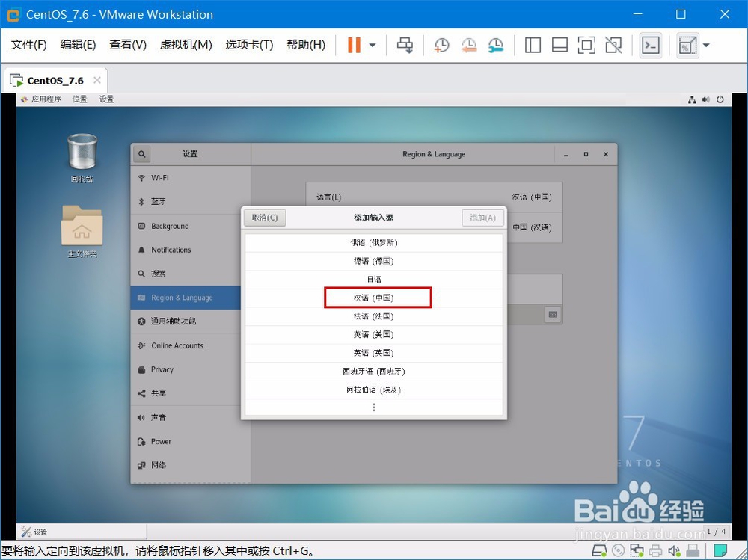Viewport: 748px width, 560px height.
Task: Open the 应用程序 menu in CentOS panel
Action: (x=41, y=99)
